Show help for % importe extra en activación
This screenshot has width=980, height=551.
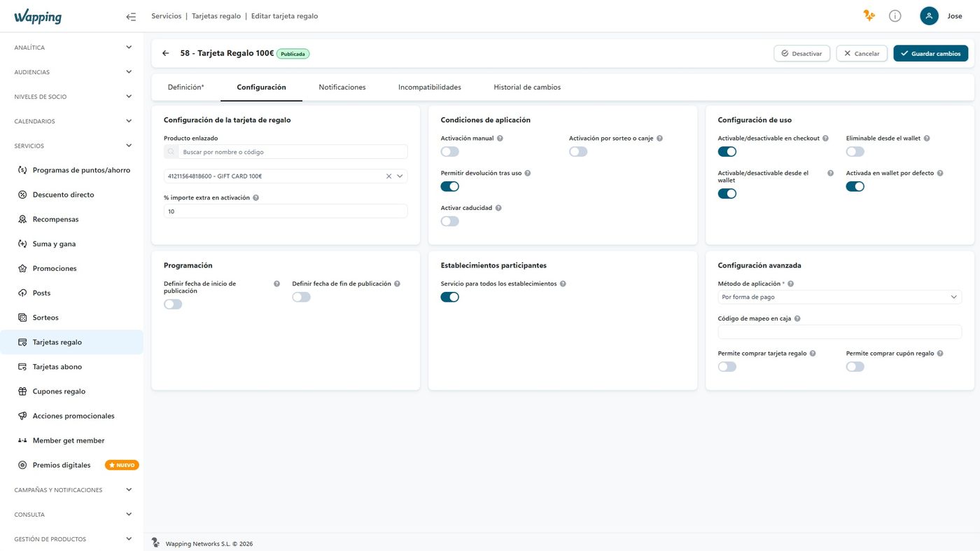tap(255, 198)
